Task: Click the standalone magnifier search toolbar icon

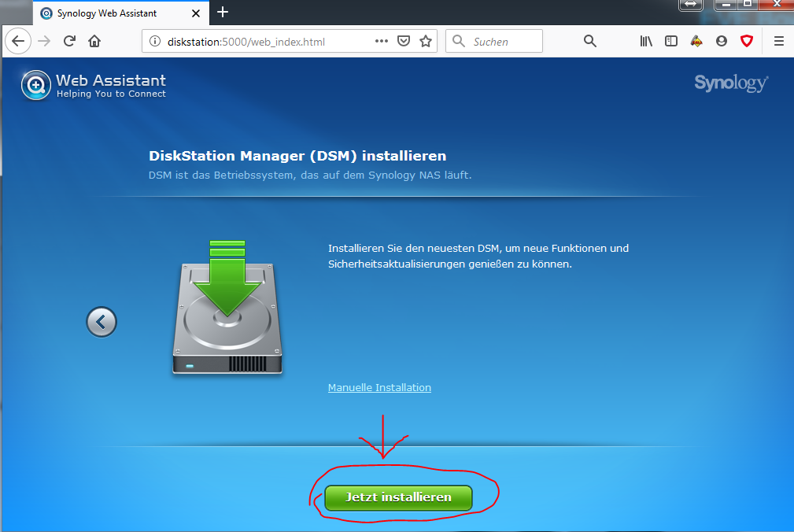Action: point(590,42)
